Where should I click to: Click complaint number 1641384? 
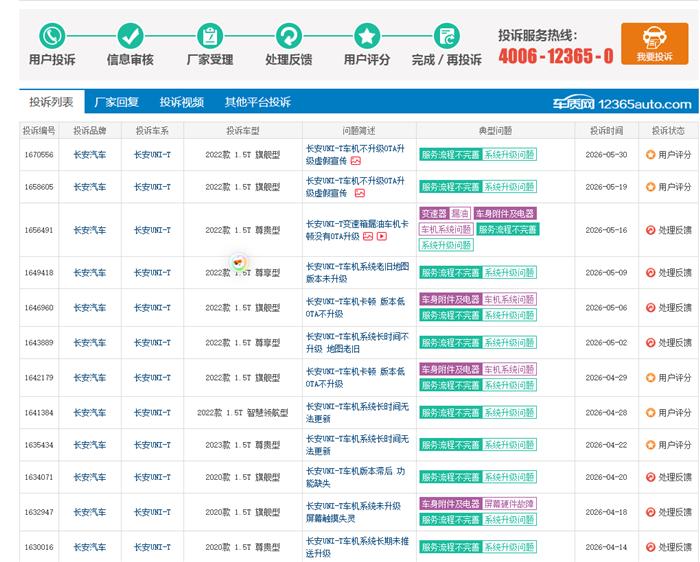[x=39, y=413]
